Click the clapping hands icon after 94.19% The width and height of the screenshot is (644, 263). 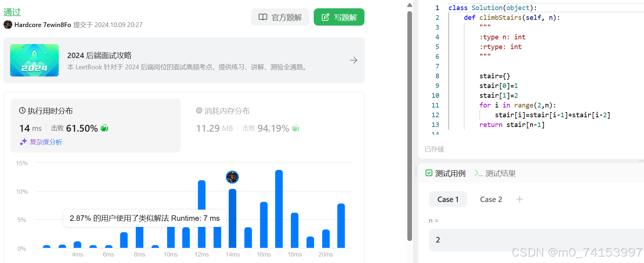point(295,128)
